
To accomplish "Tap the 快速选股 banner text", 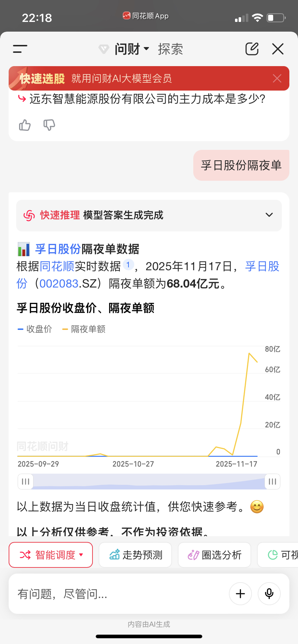I will [42, 78].
